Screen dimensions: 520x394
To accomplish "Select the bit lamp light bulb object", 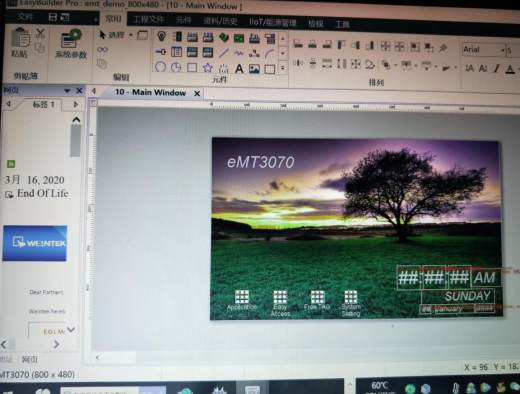I will click(162, 36).
